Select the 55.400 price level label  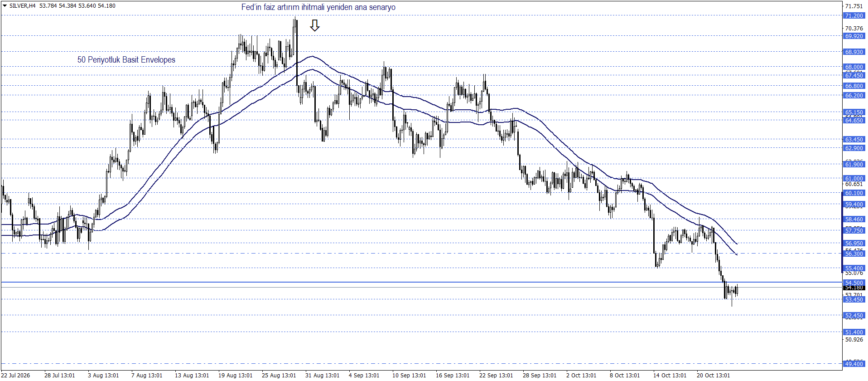click(854, 269)
